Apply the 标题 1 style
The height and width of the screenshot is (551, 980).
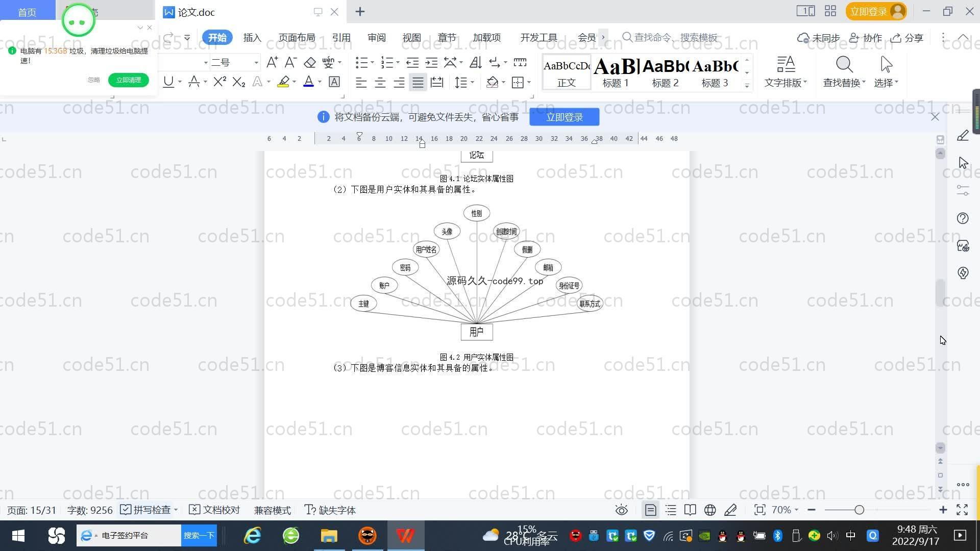[x=616, y=72]
